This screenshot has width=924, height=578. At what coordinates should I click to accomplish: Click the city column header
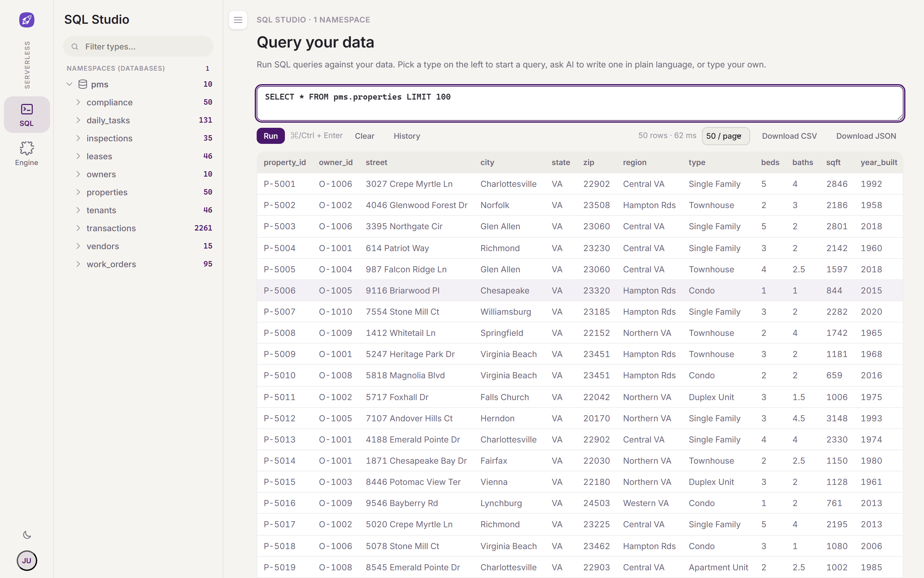coord(487,162)
